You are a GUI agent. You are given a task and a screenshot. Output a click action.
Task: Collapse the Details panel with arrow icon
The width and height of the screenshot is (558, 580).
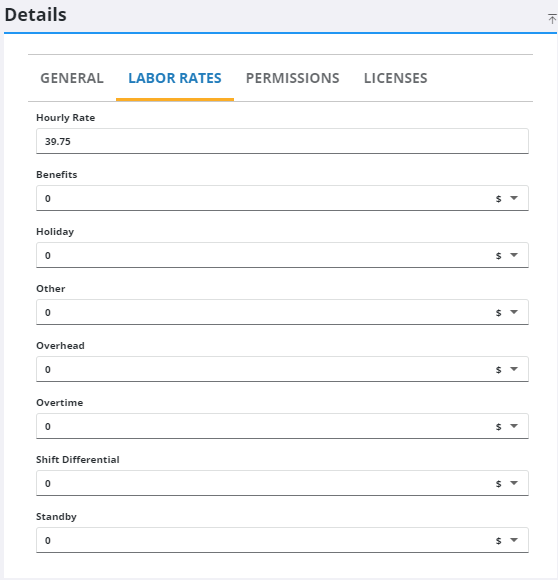click(552, 18)
